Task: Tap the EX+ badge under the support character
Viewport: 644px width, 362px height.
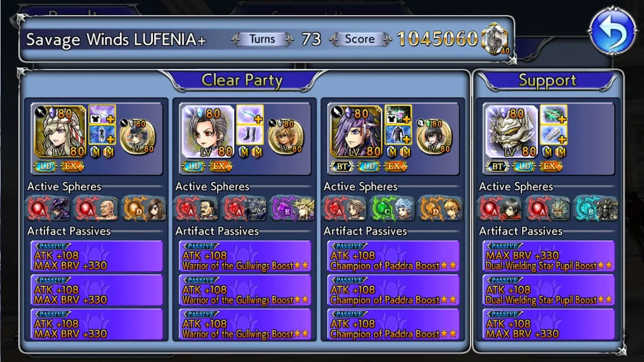Action: click(x=550, y=166)
